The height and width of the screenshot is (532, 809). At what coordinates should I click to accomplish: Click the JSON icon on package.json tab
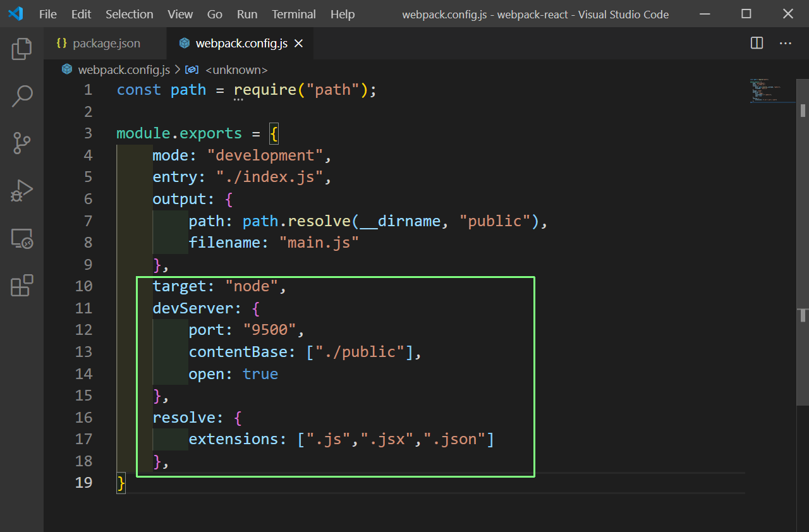coord(61,44)
